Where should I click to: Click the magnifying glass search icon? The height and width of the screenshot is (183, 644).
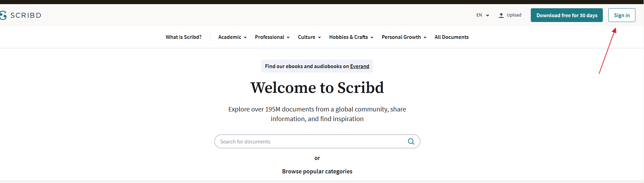[411, 141]
